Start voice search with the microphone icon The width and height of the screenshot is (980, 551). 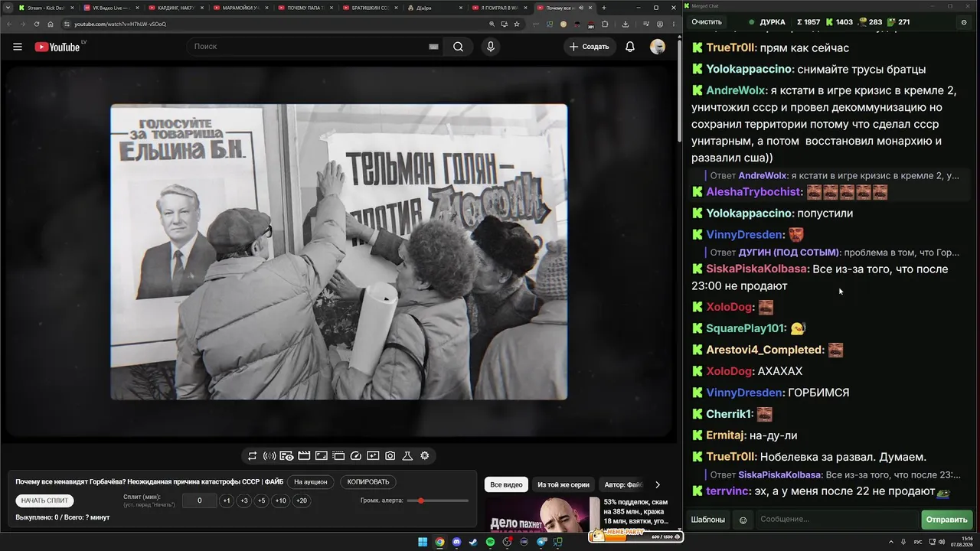[x=491, y=47]
